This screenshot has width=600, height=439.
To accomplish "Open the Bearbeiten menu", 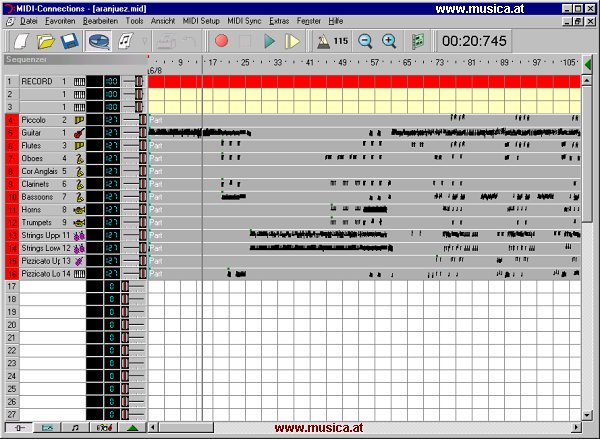I will tap(100, 21).
